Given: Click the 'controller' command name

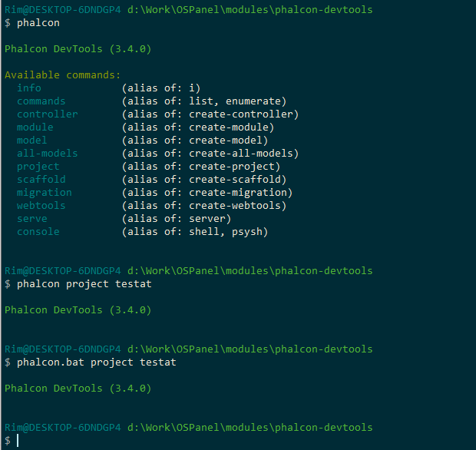Looking at the screenshot, I should pos(48,114).
